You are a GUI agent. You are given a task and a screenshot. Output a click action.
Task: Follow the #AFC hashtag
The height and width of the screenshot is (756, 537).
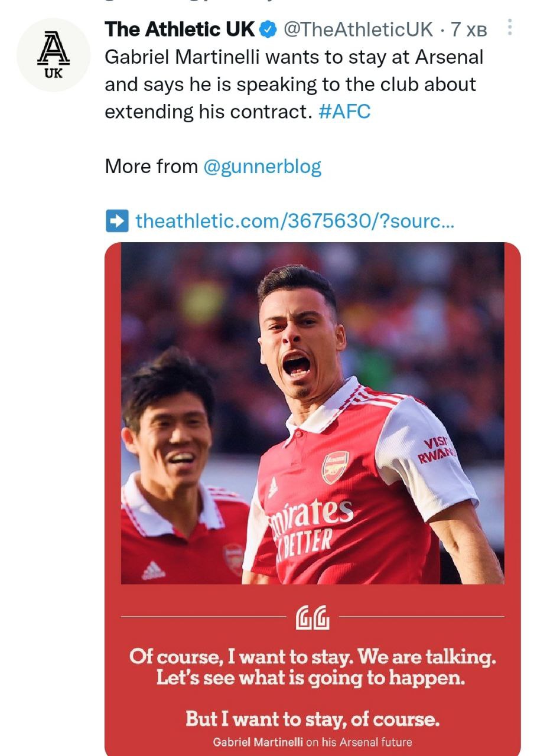(x=344, y=112)
